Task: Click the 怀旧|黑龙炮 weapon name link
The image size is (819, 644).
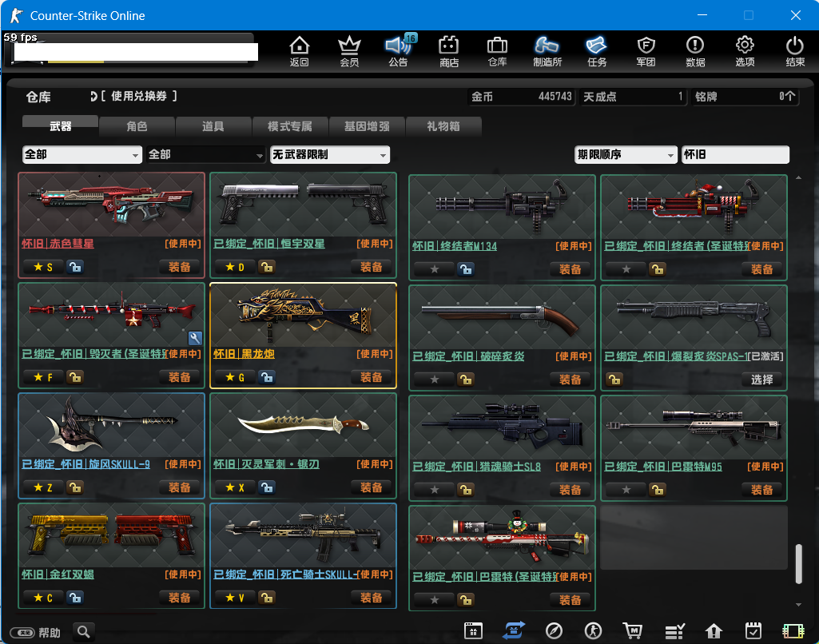Action: pyautogui.click(x=244, y=354)
